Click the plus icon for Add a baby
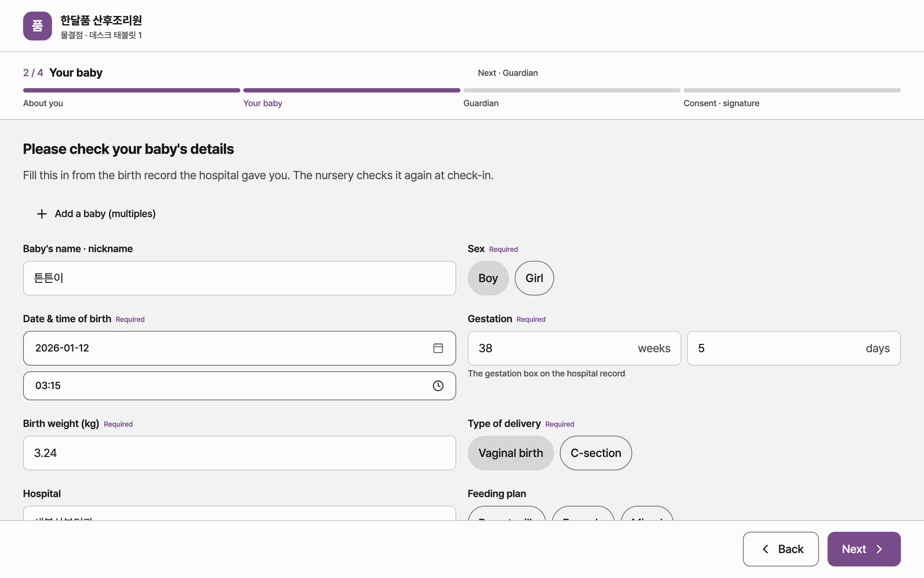924x578 pixels. 42,214
